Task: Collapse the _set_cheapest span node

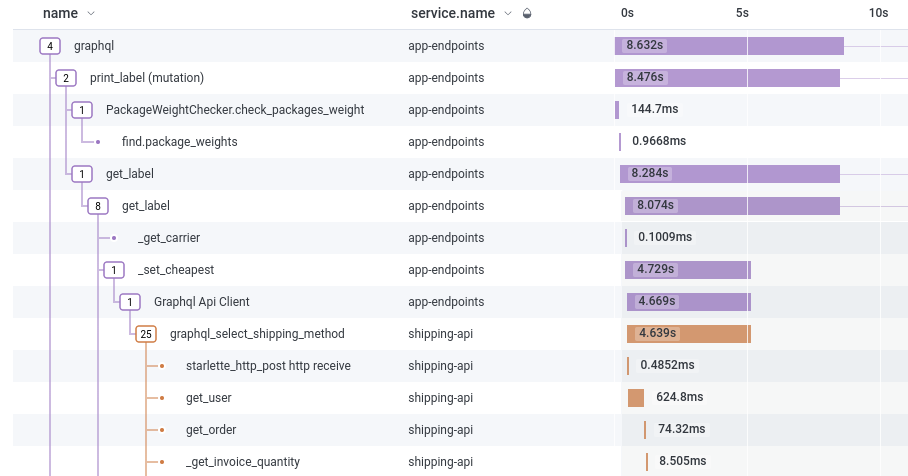Action: (114, 269)
